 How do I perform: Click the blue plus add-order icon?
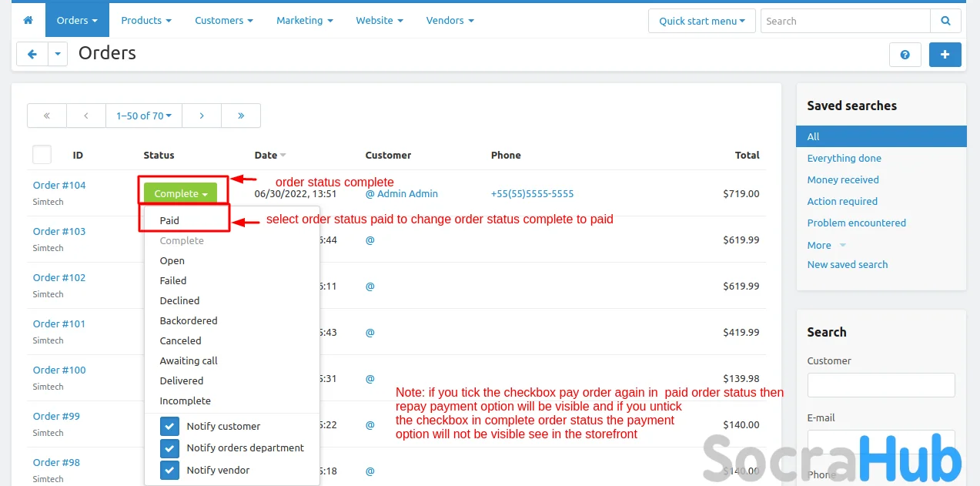point(945,55)
